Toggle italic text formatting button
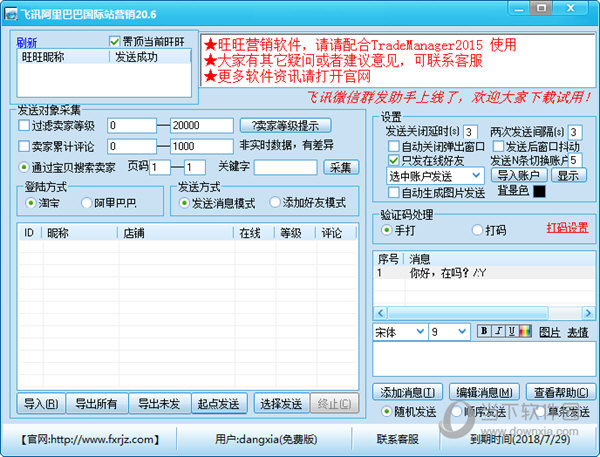Viewport: 600px width, 457px height. [498, 331]
